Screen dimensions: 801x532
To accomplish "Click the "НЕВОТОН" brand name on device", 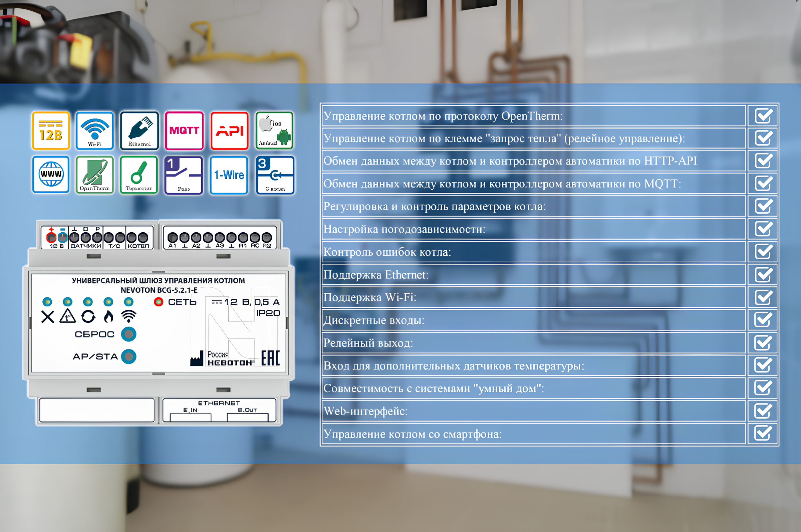I will pos(230,363).
